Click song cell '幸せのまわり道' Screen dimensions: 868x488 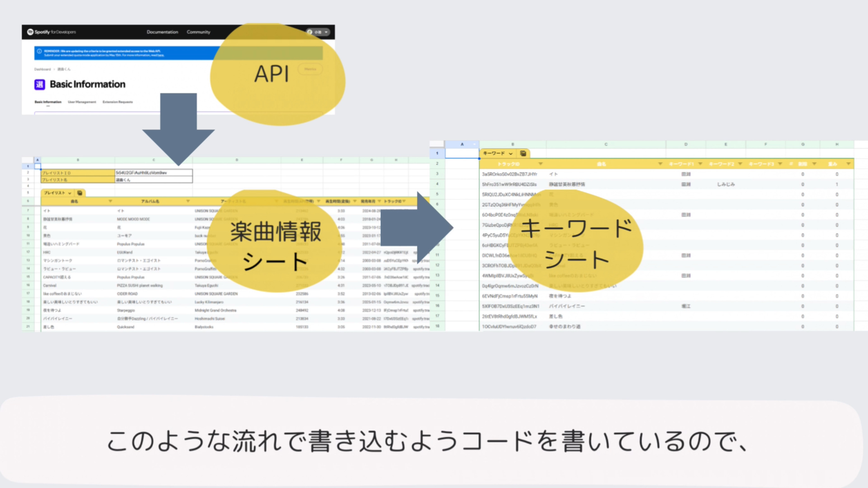[x=565, y=326]
